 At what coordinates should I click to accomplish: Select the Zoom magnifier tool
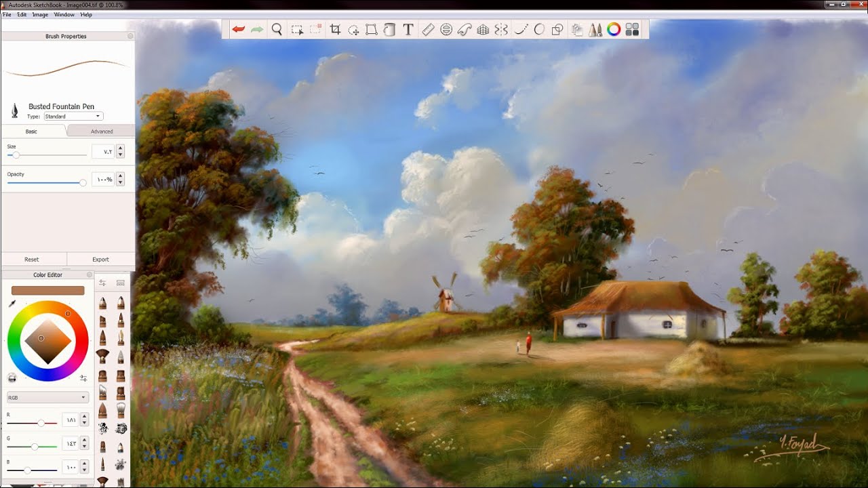[277, 29]
